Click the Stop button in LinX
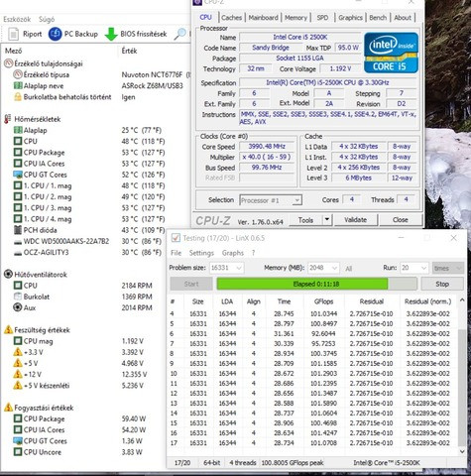 [442, 284]
